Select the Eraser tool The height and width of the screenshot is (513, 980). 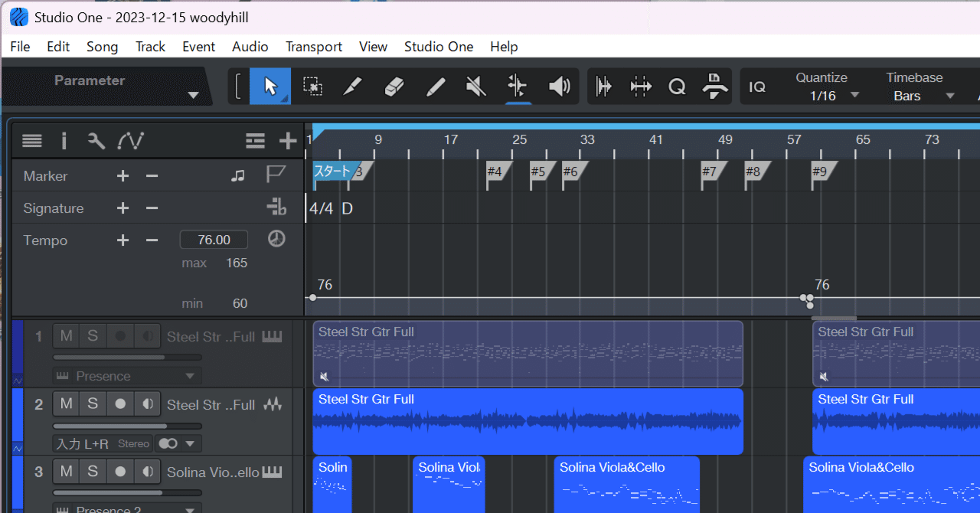click(x=394, y=86)
